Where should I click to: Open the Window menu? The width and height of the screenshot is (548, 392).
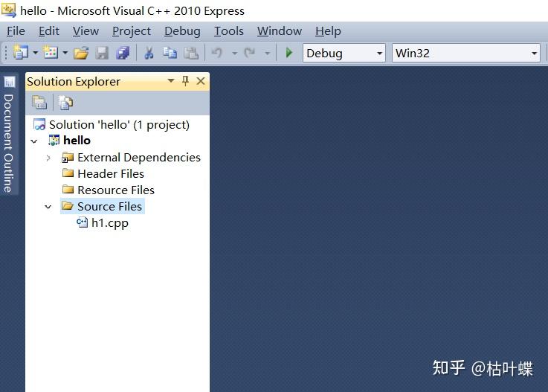pos(280,31)
